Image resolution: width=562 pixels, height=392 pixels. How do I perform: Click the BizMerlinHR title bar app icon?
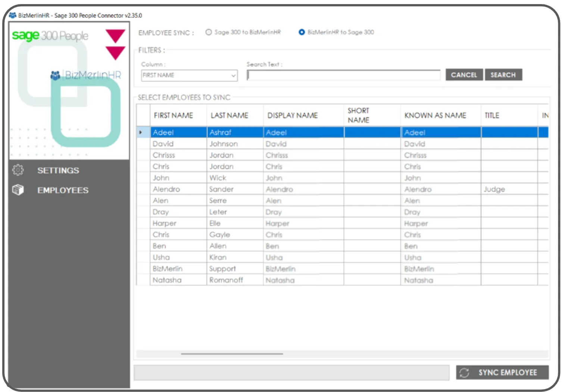click(x=13, y=15)
